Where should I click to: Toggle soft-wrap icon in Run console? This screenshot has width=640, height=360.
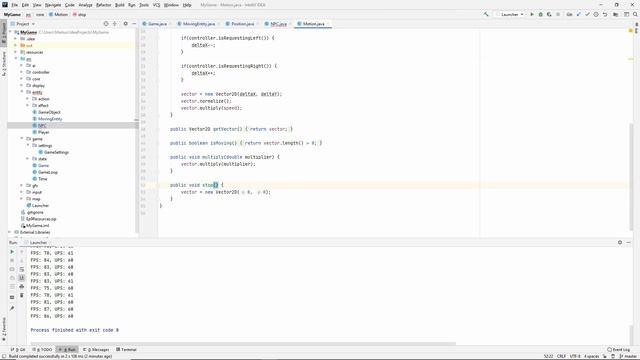22,269
